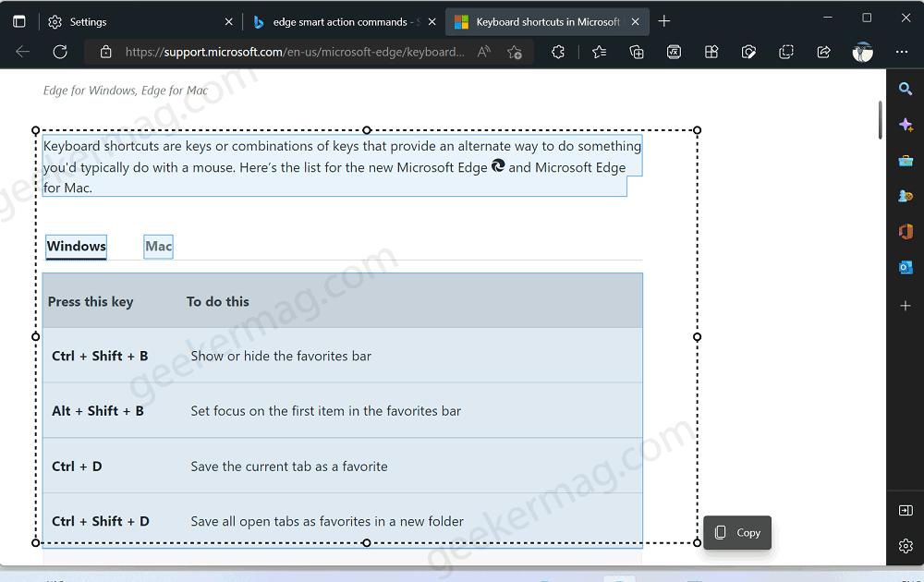Open Outlook from the sidebar
This screenshot has height=582, width=924.
(x=905, y=267)
